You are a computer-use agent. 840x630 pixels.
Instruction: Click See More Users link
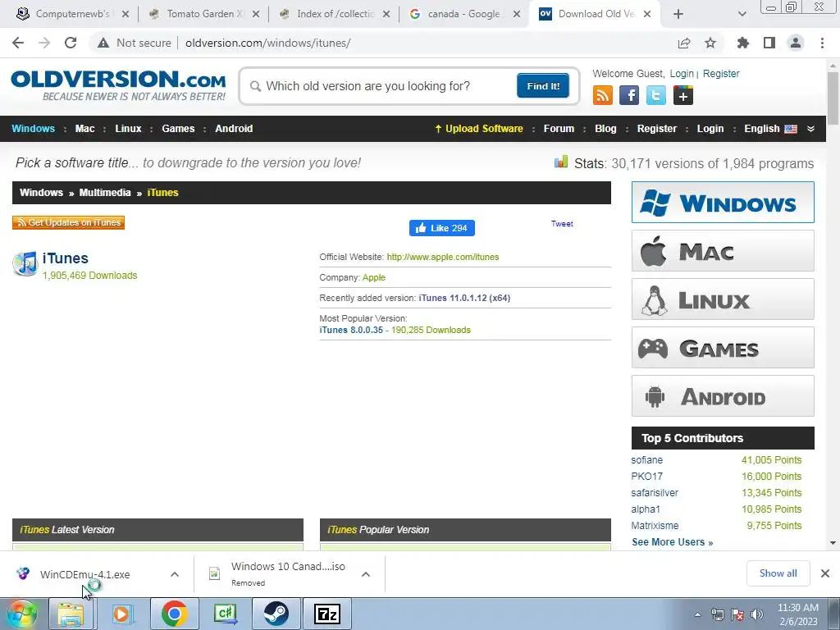[x=673, y=542]
